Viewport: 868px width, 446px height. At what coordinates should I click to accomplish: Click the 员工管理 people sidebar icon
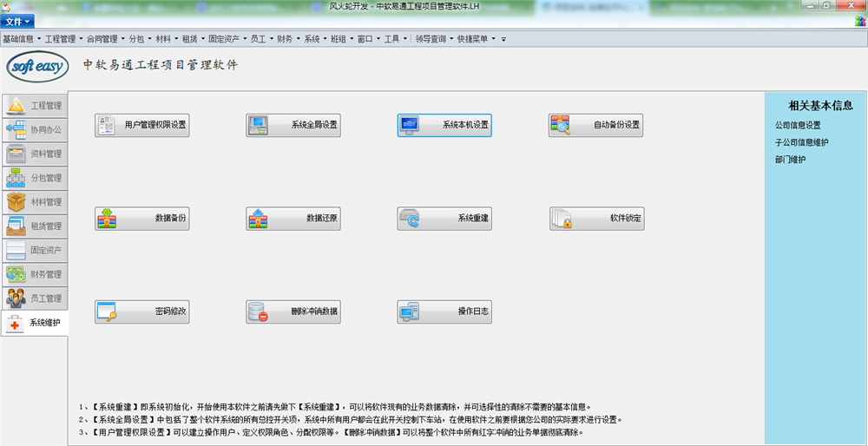16,298
